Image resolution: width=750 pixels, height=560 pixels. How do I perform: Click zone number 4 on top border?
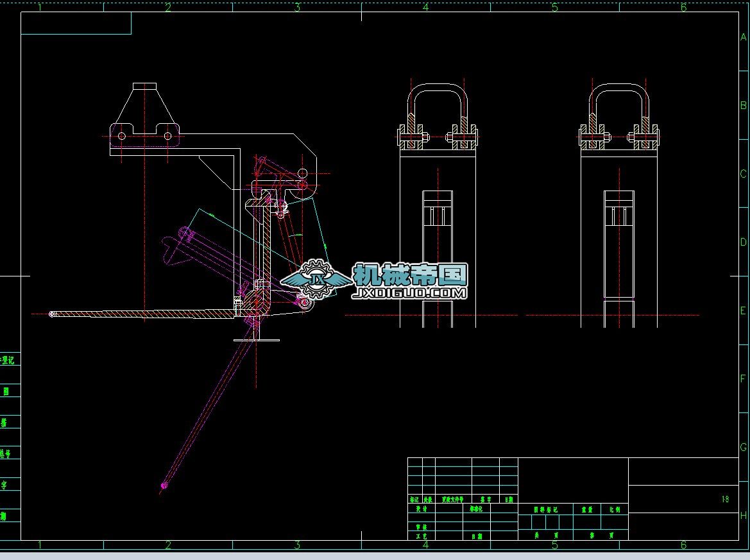pyautogui.click(x=426, y=7)
